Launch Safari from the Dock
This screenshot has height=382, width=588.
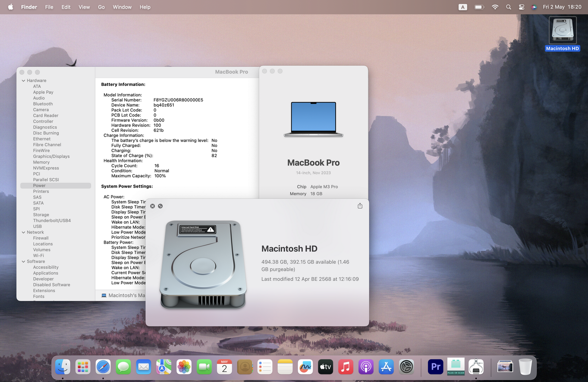click(x=103, y=367)
